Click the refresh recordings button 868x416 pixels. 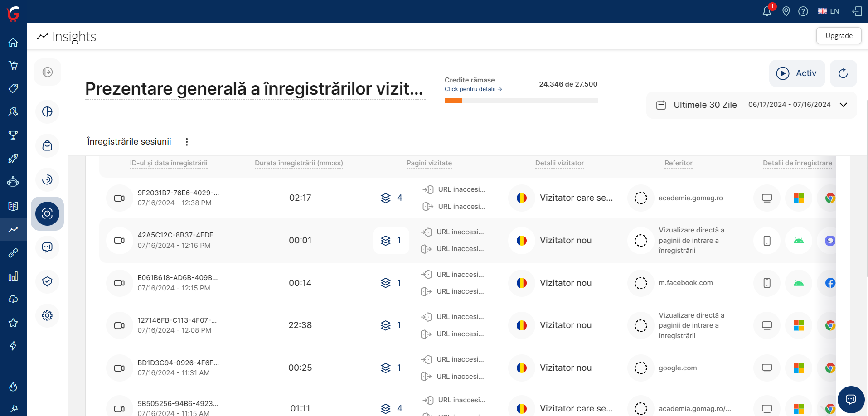(x=843, y=73)
